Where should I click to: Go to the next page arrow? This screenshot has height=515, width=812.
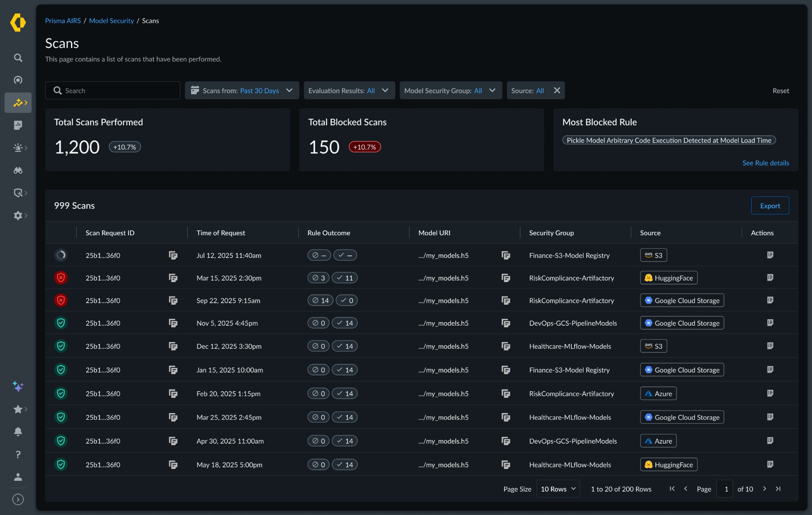pyautogui.click(x=764, y=489)
